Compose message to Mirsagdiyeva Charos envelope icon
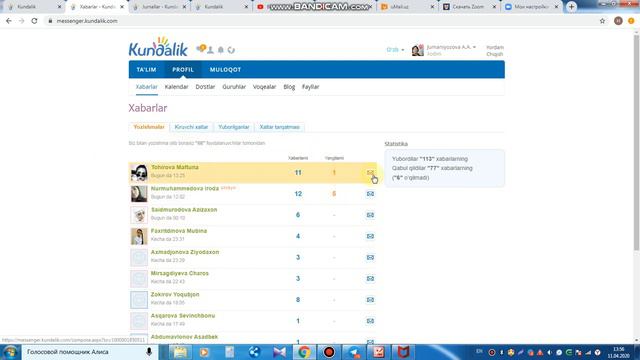 (x=370, y=279)
